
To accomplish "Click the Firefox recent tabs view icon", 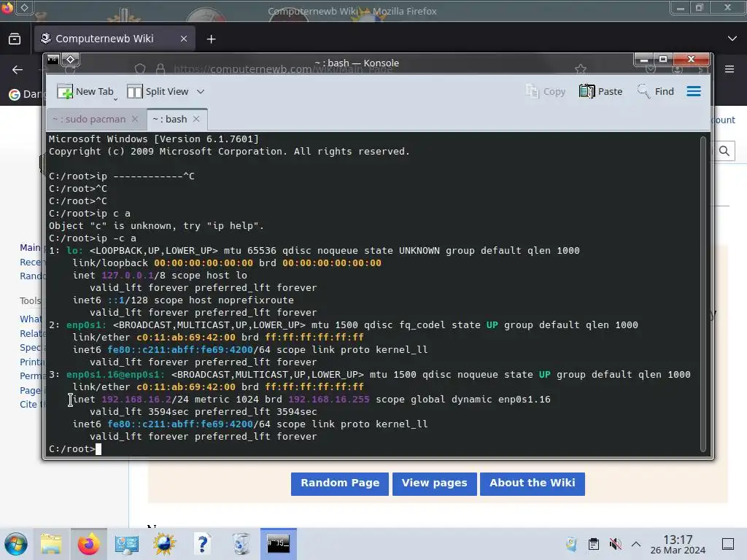I will [15, 39].
